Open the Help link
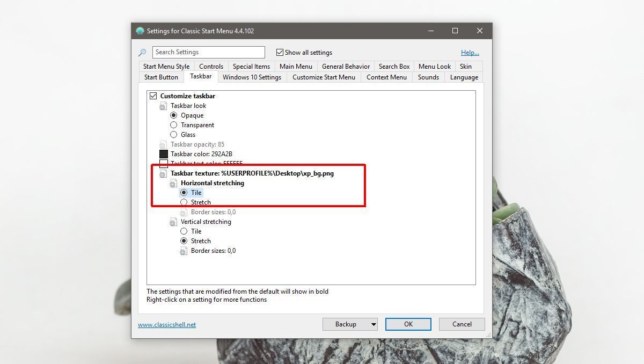The height and width of the screenshot is (364, 644). coord(470,52)
